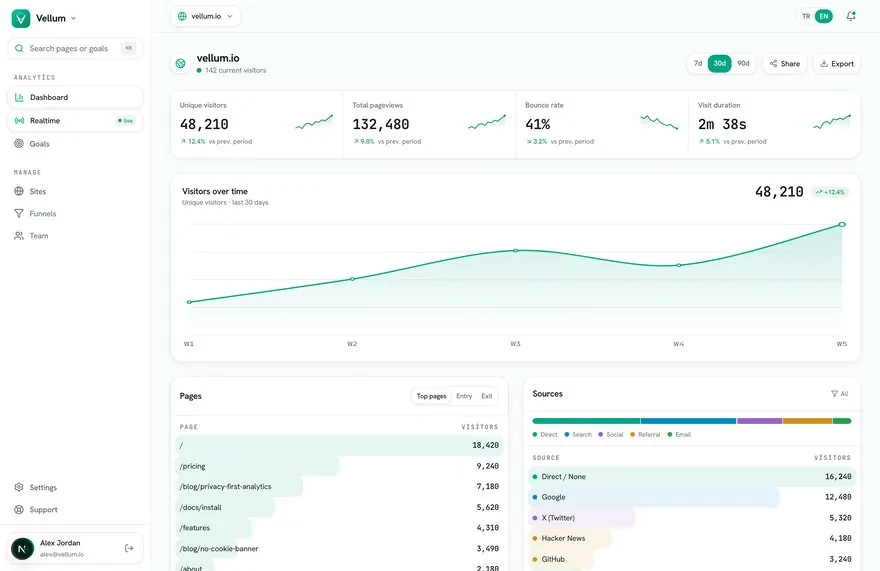The image size is (880, 571).
Task: Click the purple Social segment of sources bar
Action: [760, 421]
